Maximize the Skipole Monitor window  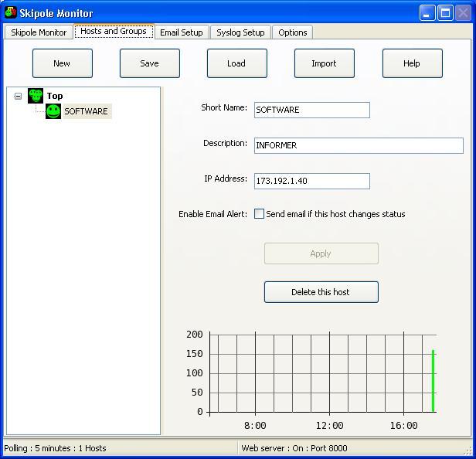coord(445,13)
